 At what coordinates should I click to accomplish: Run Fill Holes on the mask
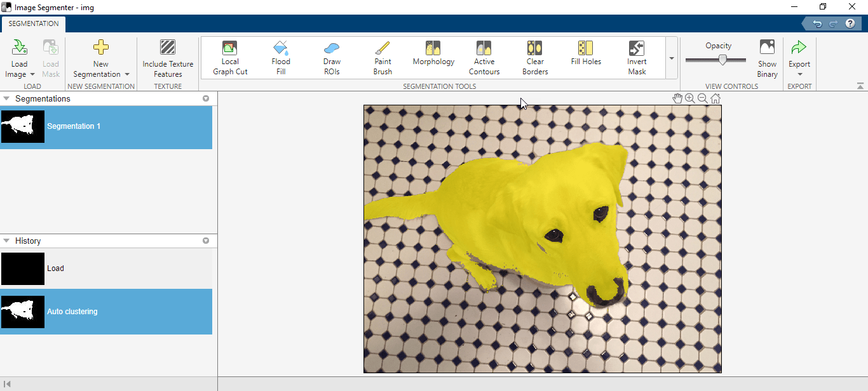click(586, 54)
